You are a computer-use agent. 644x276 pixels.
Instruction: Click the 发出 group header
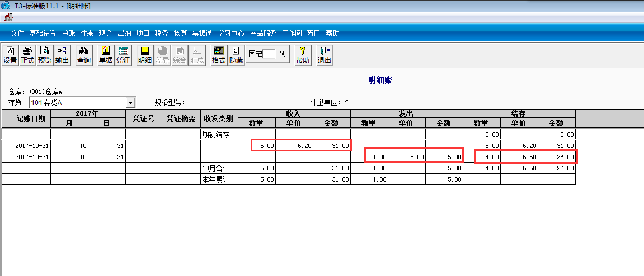[407, 113]
